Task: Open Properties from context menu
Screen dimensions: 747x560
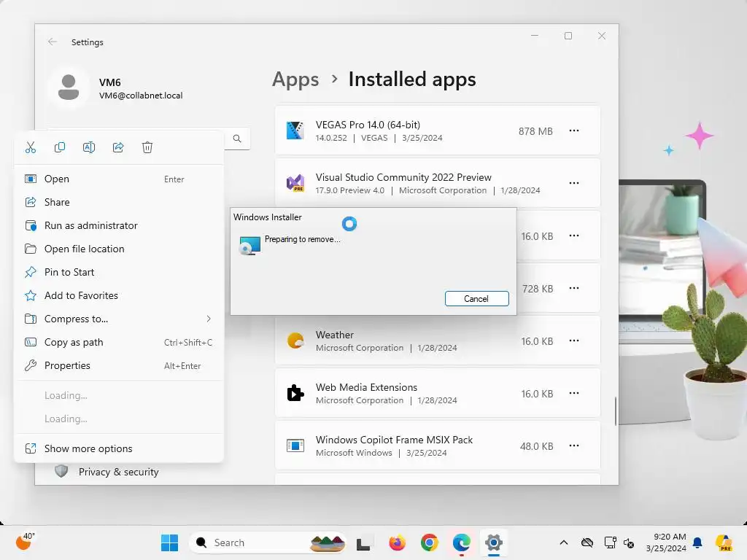Action: coord(119,366)
